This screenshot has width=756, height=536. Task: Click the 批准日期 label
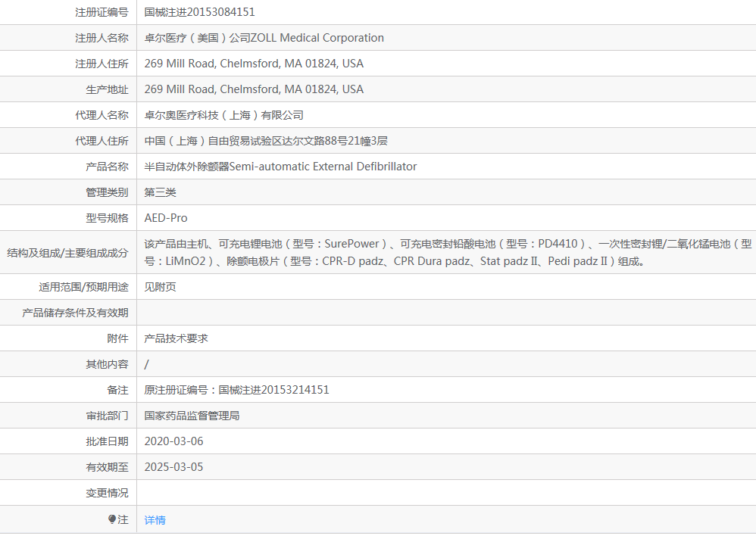tap(107, 441)
